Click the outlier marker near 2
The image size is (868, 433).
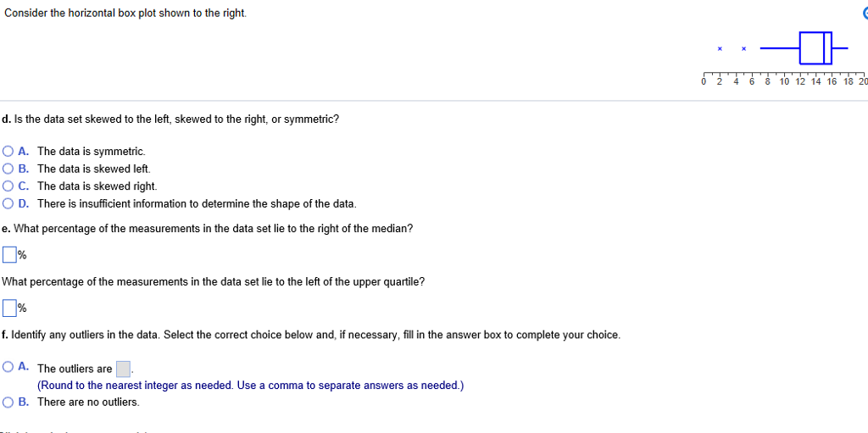click(720, 48)
